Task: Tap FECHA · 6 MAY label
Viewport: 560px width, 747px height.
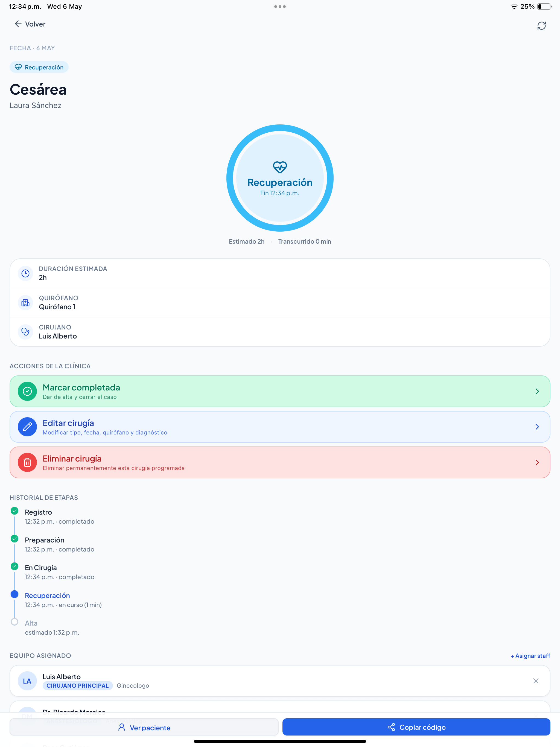Action: tap(32, 48)
